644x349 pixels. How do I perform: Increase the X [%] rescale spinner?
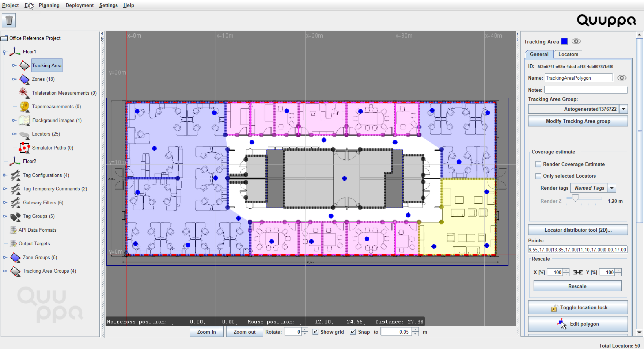coord(566,270)
